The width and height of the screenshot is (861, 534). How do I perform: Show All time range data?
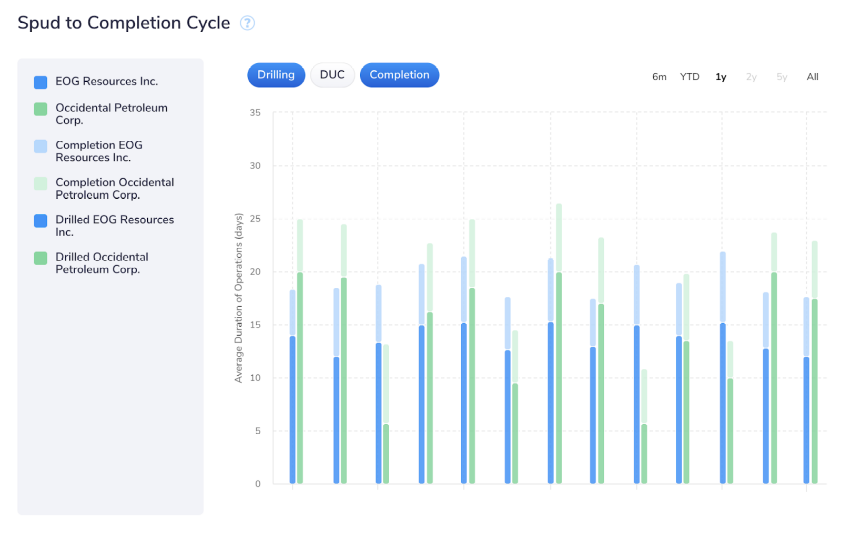[x=812, y=77]
